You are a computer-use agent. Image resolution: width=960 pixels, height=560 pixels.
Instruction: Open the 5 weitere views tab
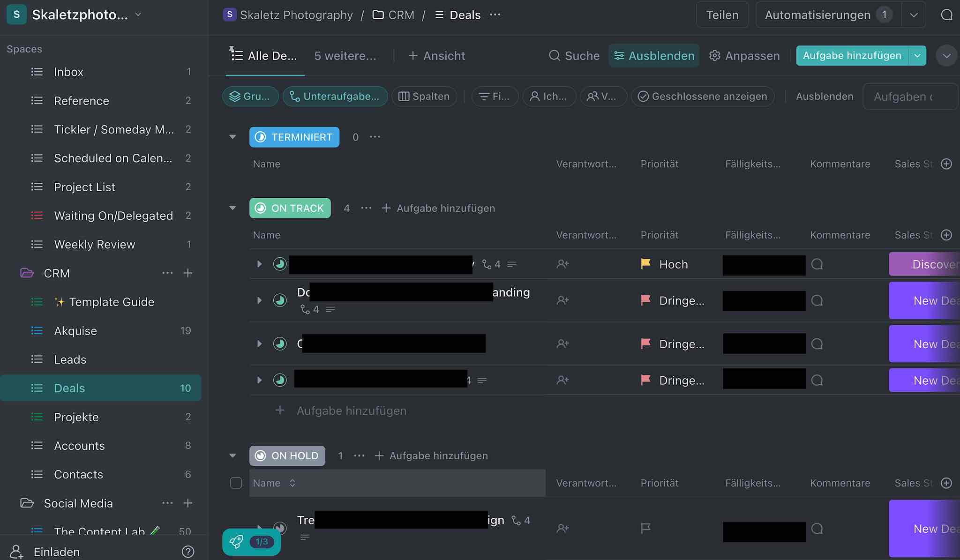[345, 56]
